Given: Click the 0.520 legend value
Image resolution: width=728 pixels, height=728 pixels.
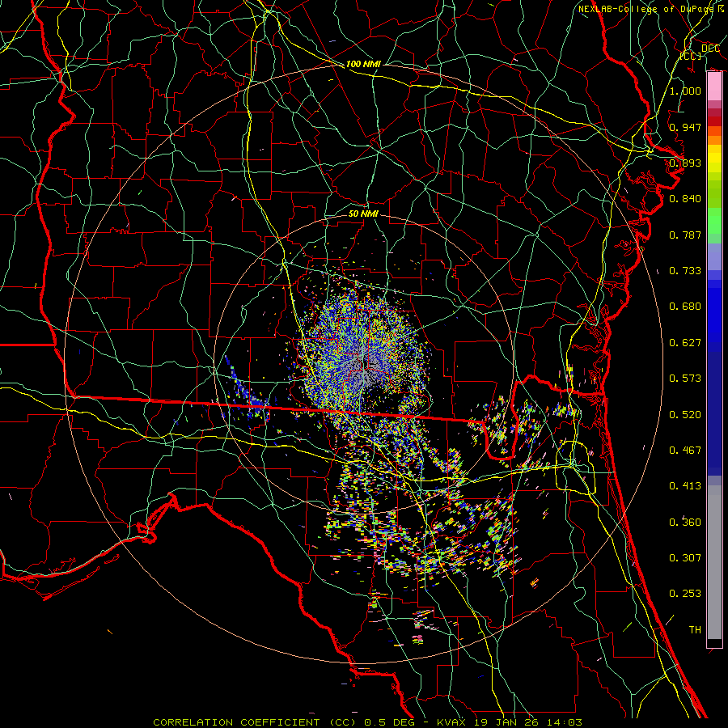Looking at the screenshot, I should point(685,415).
